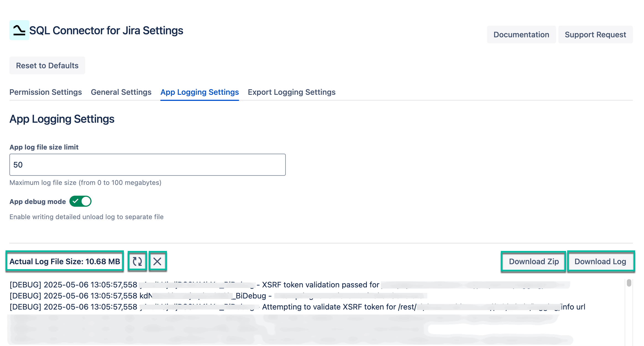Screen dimensions: 644x346
Task: Click Reset to Defaults
Action: [47, 65]
